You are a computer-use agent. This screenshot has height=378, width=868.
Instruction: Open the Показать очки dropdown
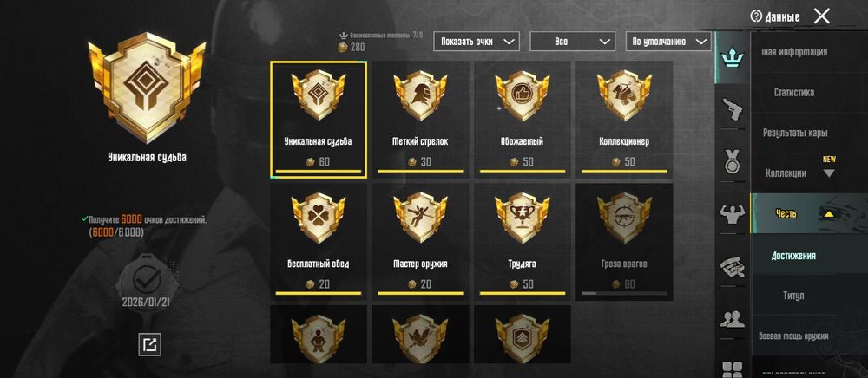click(x=476, y=42)
